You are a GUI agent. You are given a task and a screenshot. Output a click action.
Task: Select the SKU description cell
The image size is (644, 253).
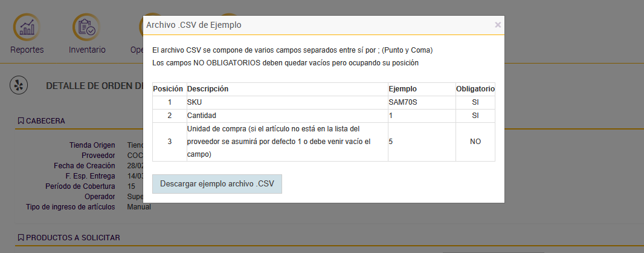(x=195, y=102)
